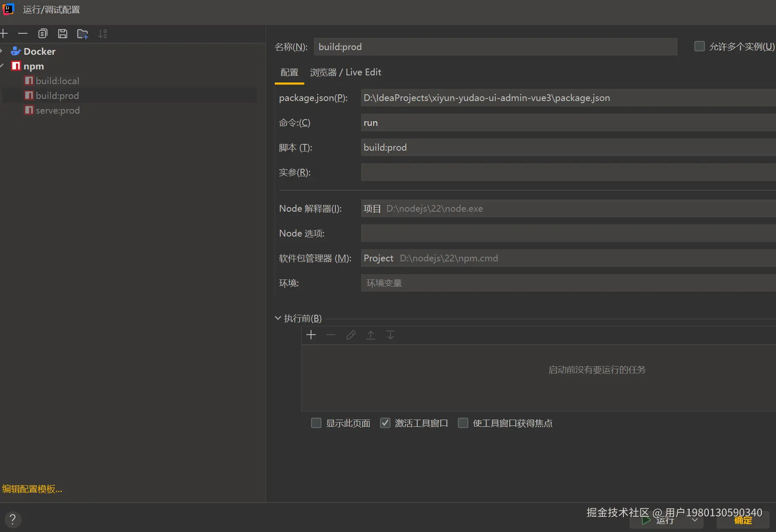
Task: Click the 名称 input field
Action: coord(495,47)
